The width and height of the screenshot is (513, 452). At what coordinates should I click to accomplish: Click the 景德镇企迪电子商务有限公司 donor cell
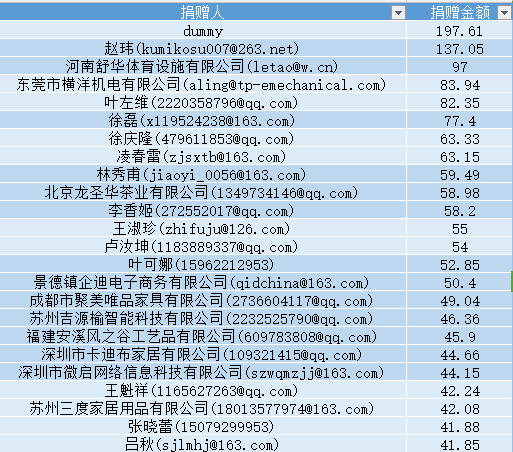click(x=203, y=283)
